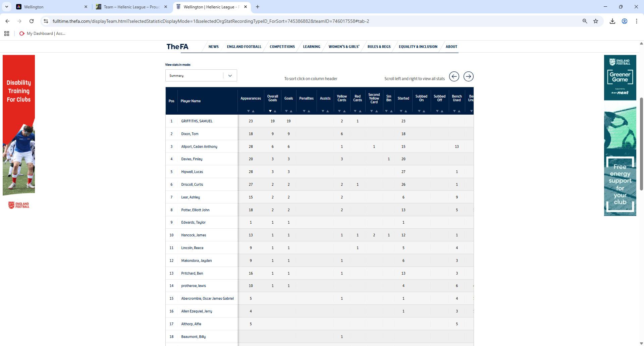Open the Chrome profile icon
Screen dimensions: 644x346
(625, 21)
